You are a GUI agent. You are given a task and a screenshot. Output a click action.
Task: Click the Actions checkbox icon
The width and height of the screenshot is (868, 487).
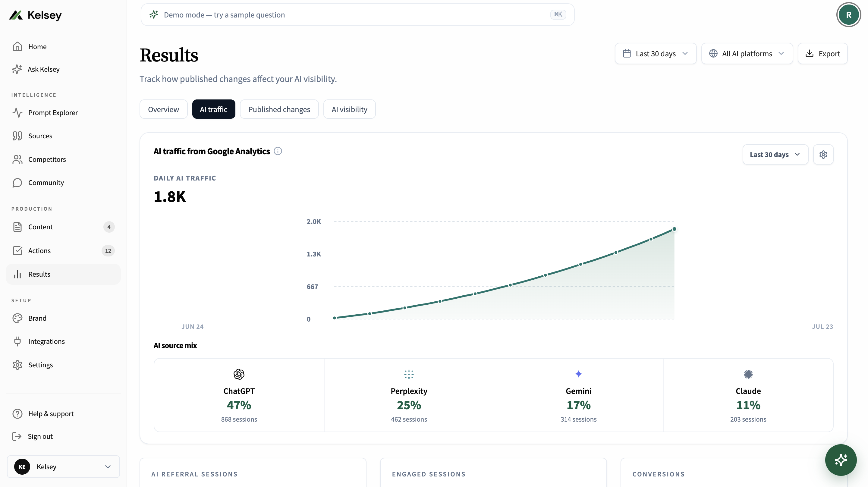(x=17, y=250)
